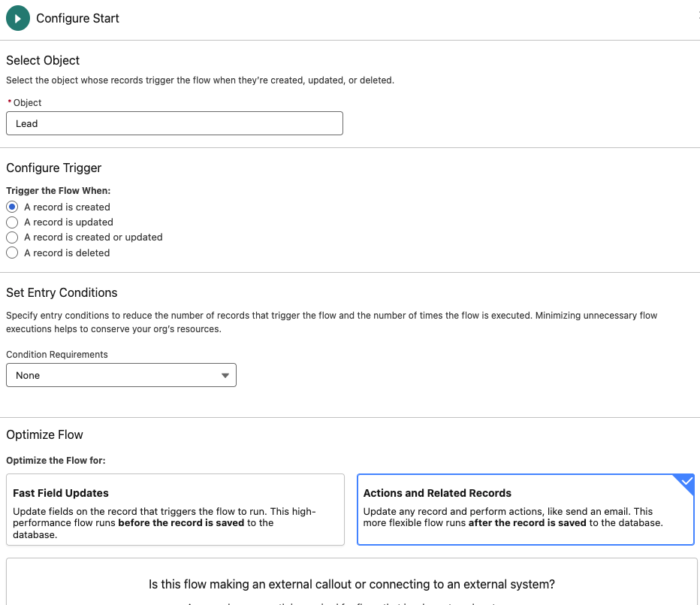
Task: Choose the Fast Field Updates option card
Action: (175, 509)
